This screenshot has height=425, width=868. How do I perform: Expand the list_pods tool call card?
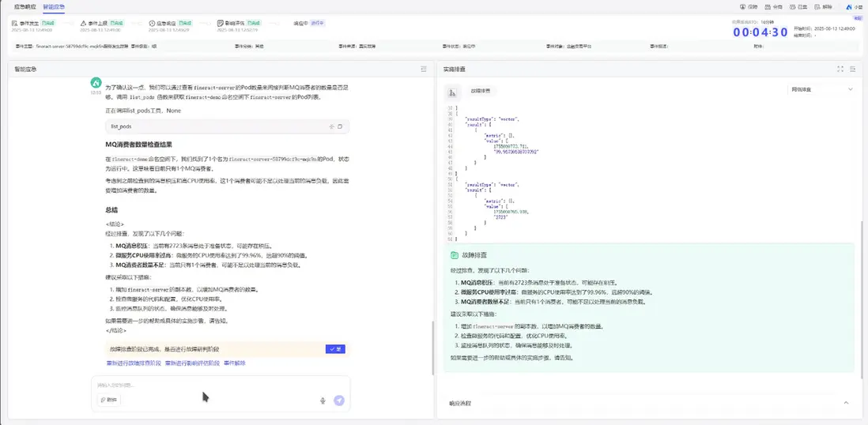point(227,126)
